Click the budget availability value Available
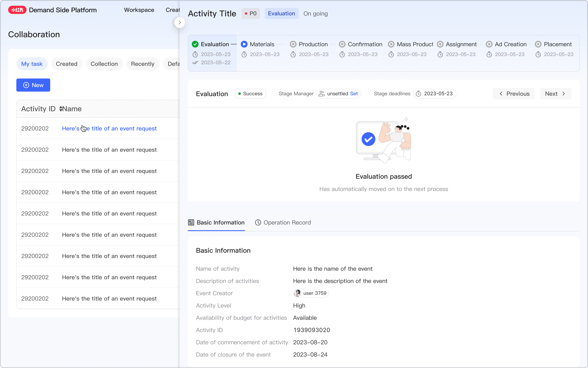Screen dimensions: 588x368 coord(305,318)
